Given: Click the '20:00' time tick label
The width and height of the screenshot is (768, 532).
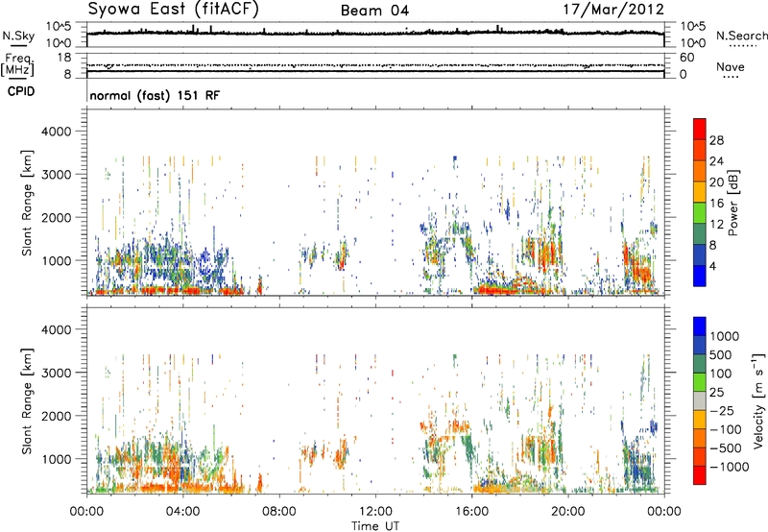Looking at the screenshot, I should [x=568, y=512].
